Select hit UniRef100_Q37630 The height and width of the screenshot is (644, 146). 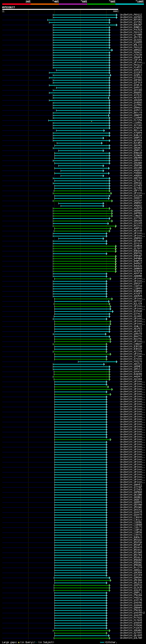click(131, 95)
